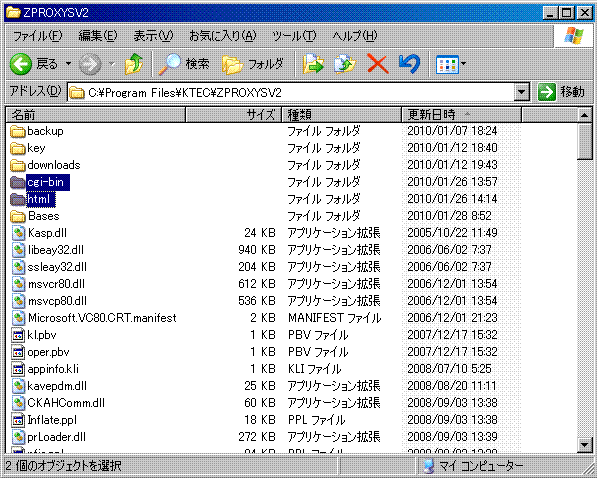Click the MANIFEST ファイル type cell
Viewport: 597px width, 478px height.
click(x=334, y=318)
